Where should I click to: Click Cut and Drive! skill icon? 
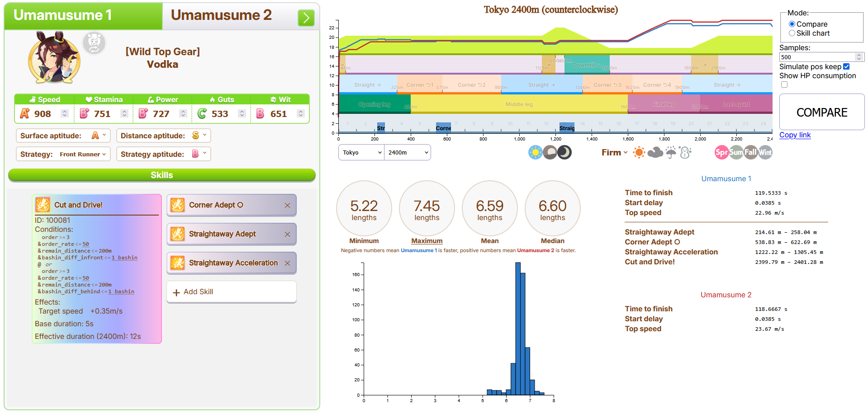[43, 205]
